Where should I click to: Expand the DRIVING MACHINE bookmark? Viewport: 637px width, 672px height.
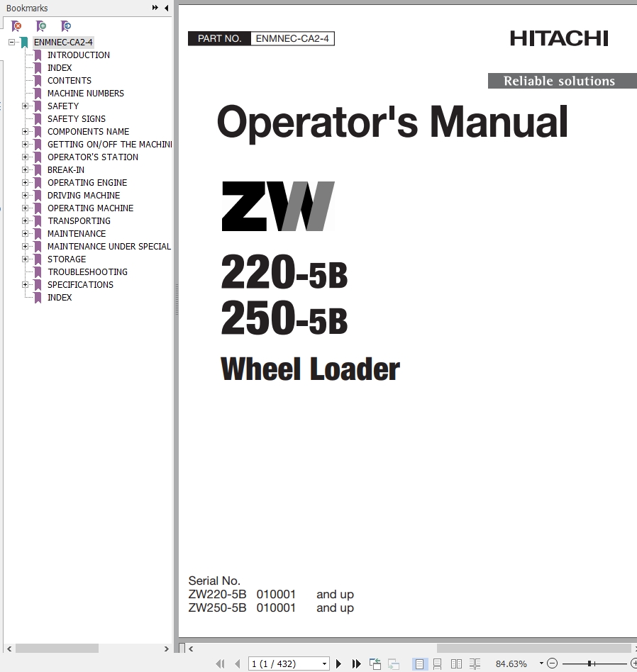pyautogui.click(x=26, y=196)
